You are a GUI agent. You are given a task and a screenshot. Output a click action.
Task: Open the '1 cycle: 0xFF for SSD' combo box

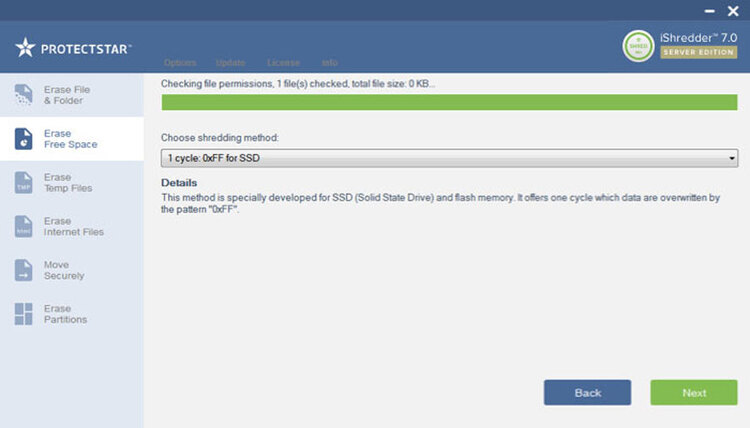448,158
